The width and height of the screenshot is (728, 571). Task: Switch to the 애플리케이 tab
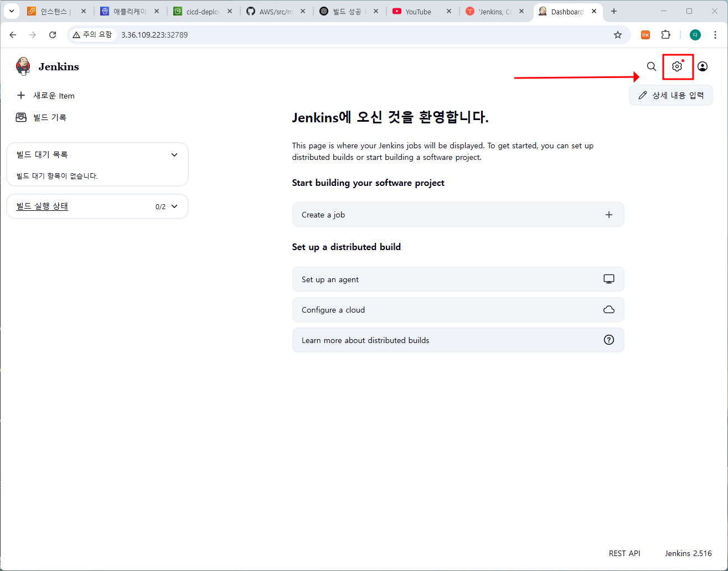[130, 12]
